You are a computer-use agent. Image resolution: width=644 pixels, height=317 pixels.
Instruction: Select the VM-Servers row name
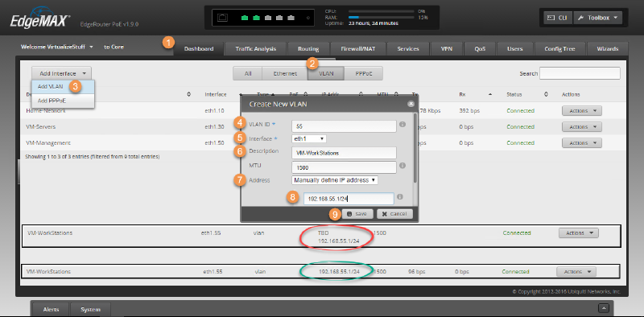click(x=40, y=127)
